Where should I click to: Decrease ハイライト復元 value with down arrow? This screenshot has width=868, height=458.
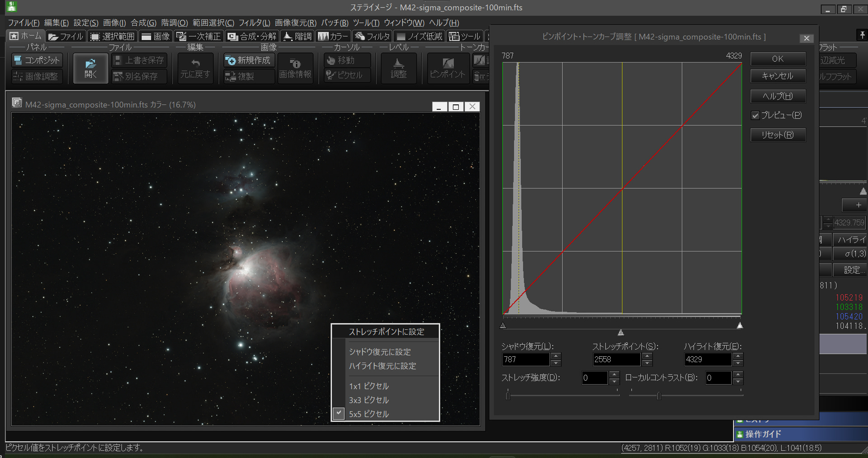click(x=738, y=363)
